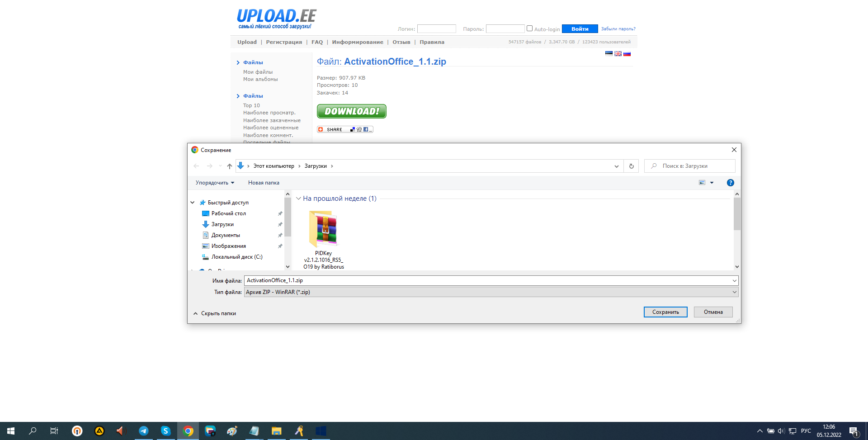Go up one folder level in dialog
The image size is (868, 440).
click(230, 166)
